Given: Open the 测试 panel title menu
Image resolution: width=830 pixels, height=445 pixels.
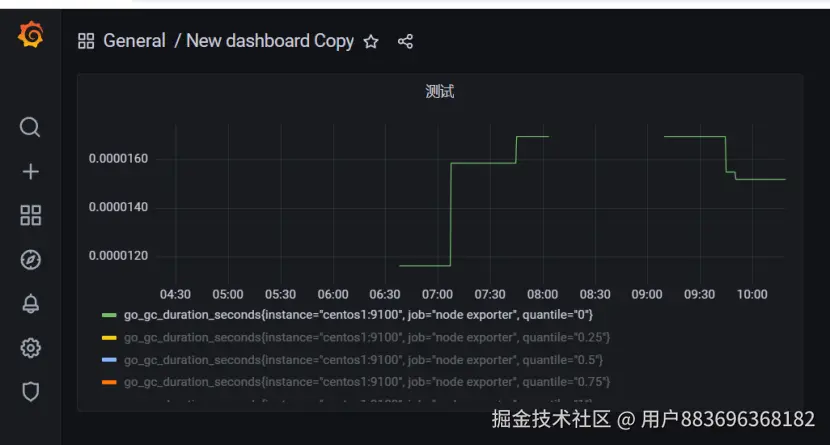Looking at the screenshot, I should point(440,92).
